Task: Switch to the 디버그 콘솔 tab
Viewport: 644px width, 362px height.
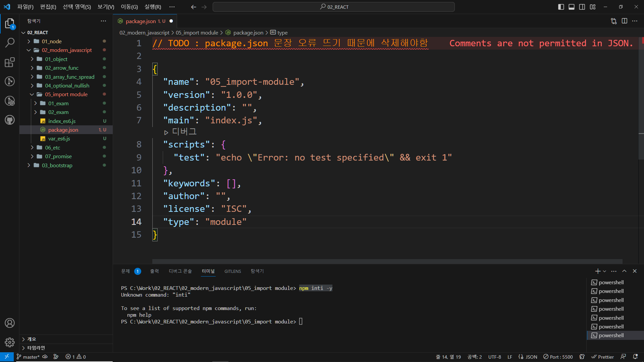Action: (x=180, y=271)
